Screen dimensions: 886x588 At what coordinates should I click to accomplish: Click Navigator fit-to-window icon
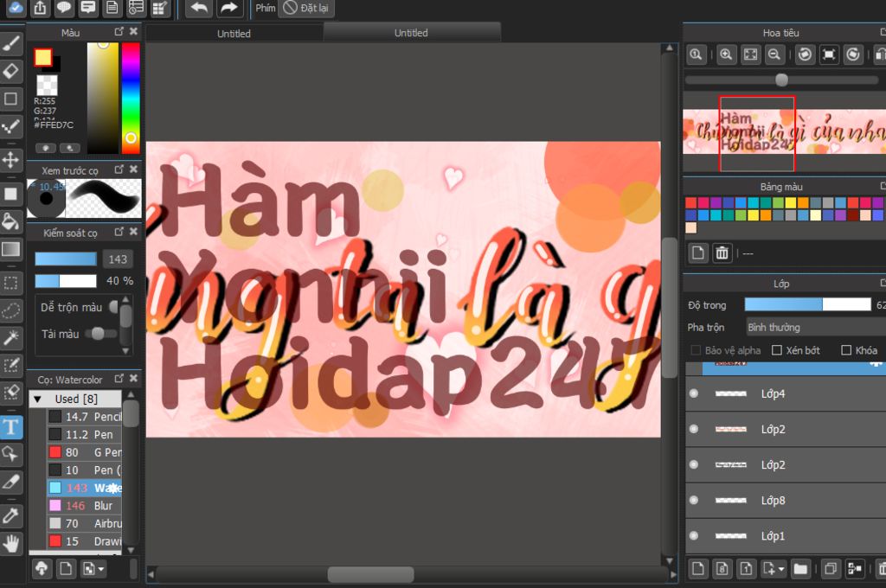coord(750,54)
